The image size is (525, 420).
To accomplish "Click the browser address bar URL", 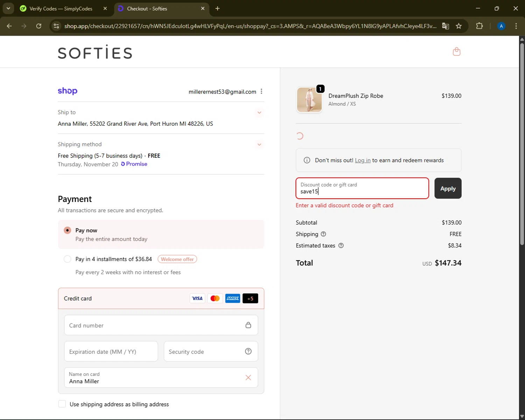I will 250,26.
